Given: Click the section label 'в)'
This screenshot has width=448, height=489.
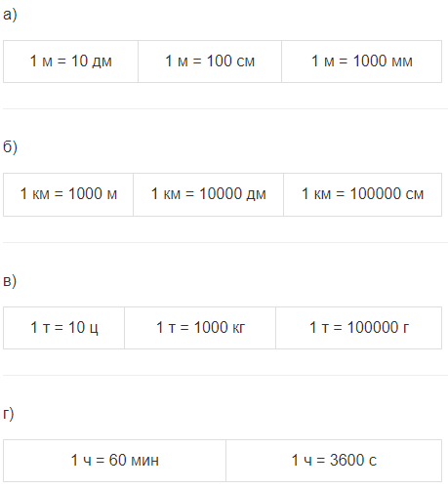Looking at the screenshot, I should (10, 281).
